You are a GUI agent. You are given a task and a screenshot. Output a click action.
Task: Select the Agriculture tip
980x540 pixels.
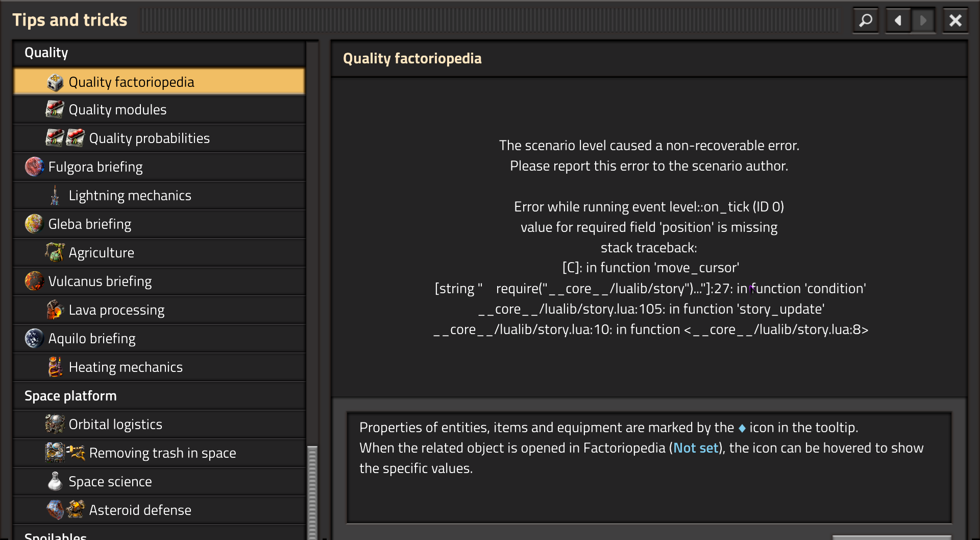159,252
